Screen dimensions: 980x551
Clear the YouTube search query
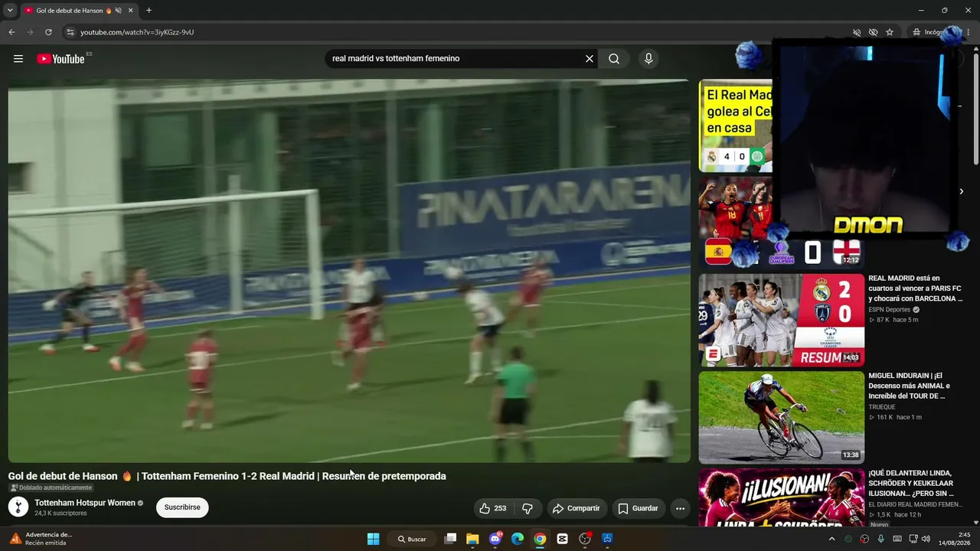(590, 59)
